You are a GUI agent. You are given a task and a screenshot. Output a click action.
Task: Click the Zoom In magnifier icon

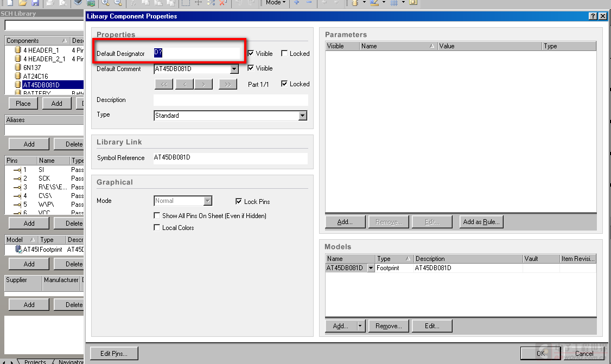105,2
